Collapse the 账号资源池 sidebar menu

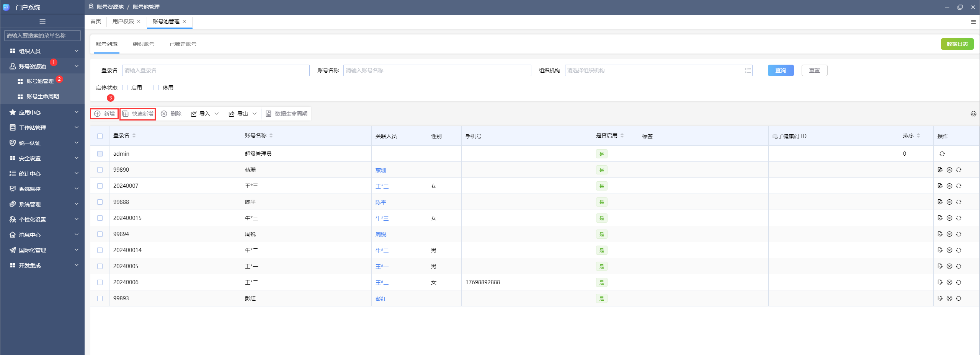pyautogui.click(x=42, y=66)
